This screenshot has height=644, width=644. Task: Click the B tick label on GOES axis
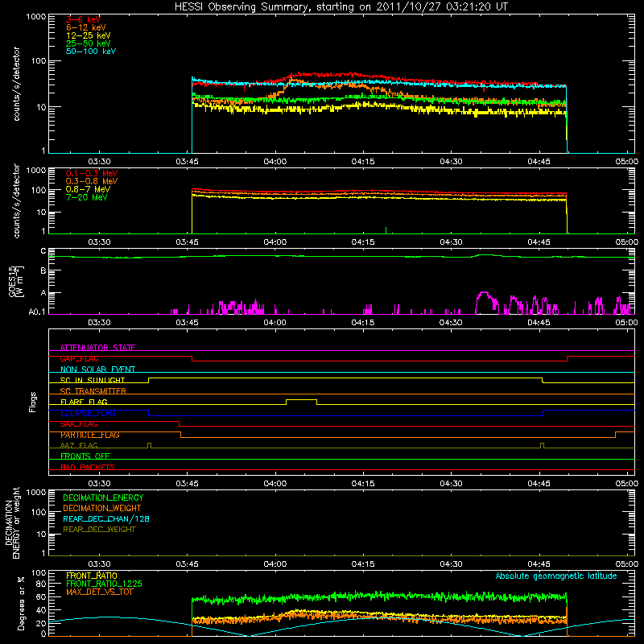point(43,271)
